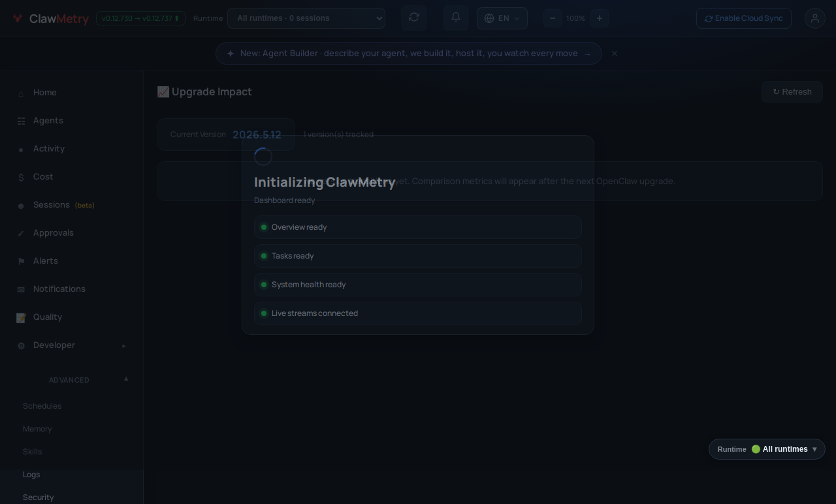The width and height of the screenshot is (836, 504).
Task: Click the Alerts flag icon
Action: (x=21, y=262)
